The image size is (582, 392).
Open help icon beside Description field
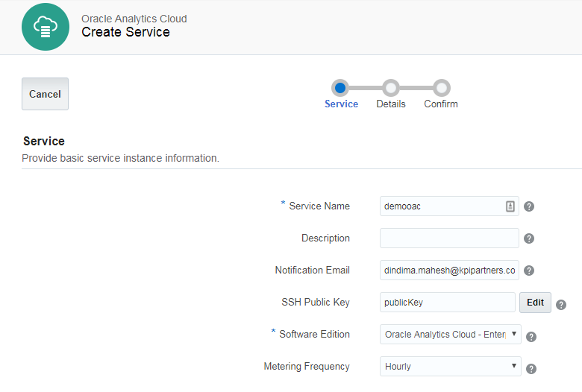[529, 238]
